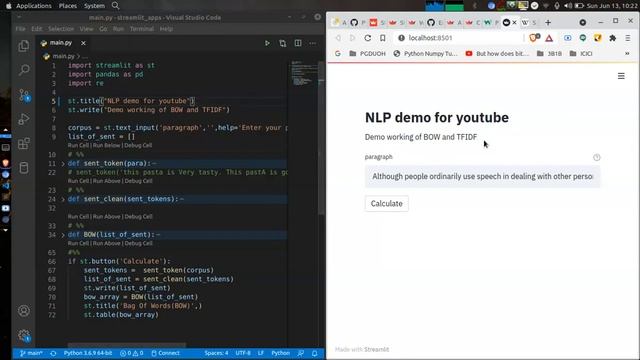Viewport: 640px width, 360px height.
Task: Open a new browser tab
Action: coord(548,22)
